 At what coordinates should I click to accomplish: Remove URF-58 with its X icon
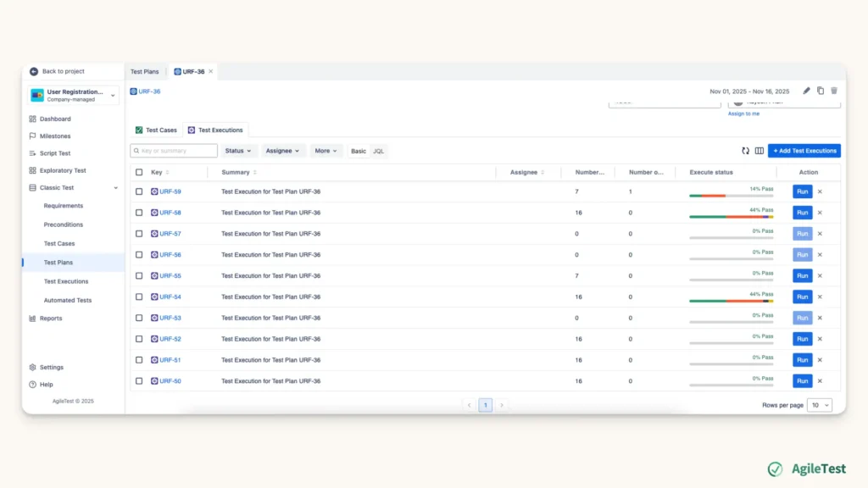point(820,213)
